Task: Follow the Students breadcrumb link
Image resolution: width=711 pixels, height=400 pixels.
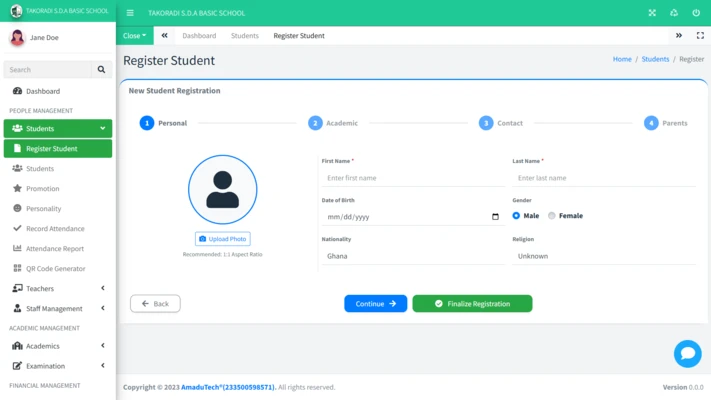Action: coord(655,59)
